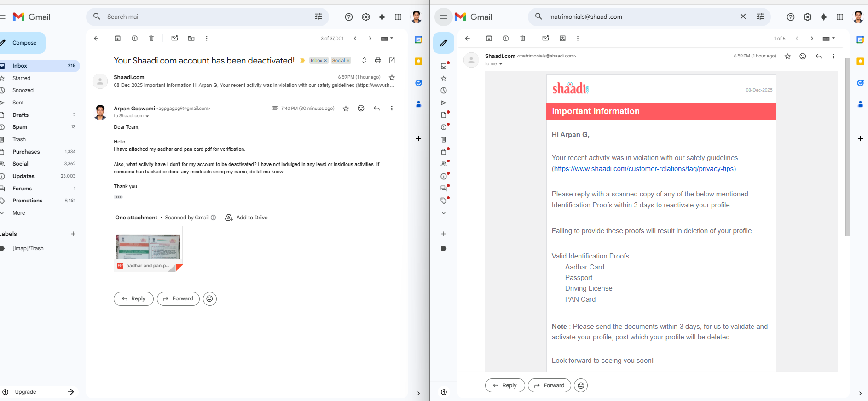Click the reply arrow on Arpan Goswami's message
The image size is (868, 401).
[x=376, y=109]
